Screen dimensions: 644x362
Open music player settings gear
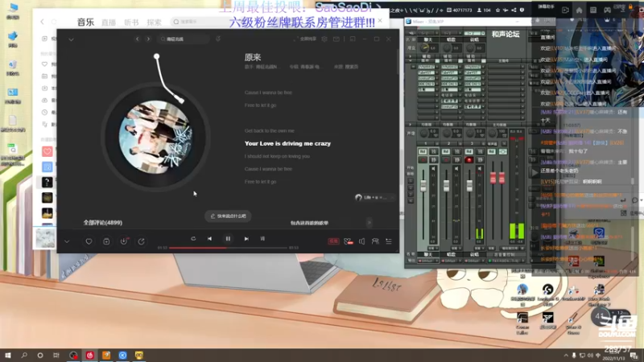coord(324,39)
